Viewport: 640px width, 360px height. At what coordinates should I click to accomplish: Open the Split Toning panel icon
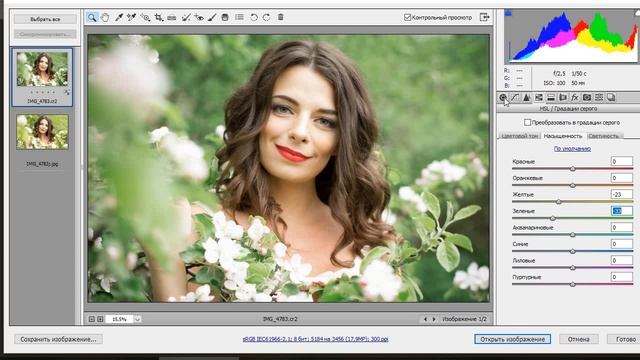tap(551, 97)
